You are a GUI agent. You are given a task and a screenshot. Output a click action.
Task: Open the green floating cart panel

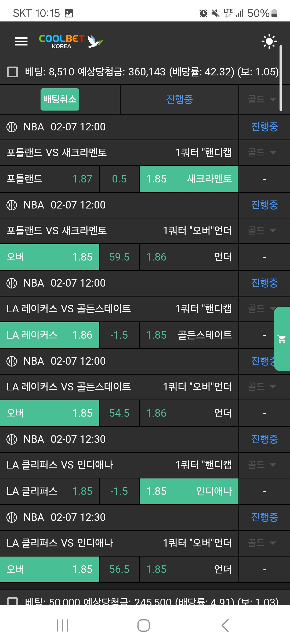pyautogui.click(x=282, y=339)
